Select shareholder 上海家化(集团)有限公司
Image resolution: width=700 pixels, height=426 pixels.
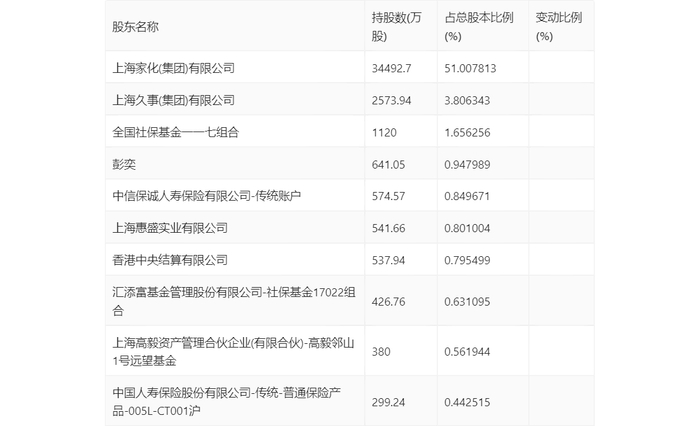click(174, 68)
